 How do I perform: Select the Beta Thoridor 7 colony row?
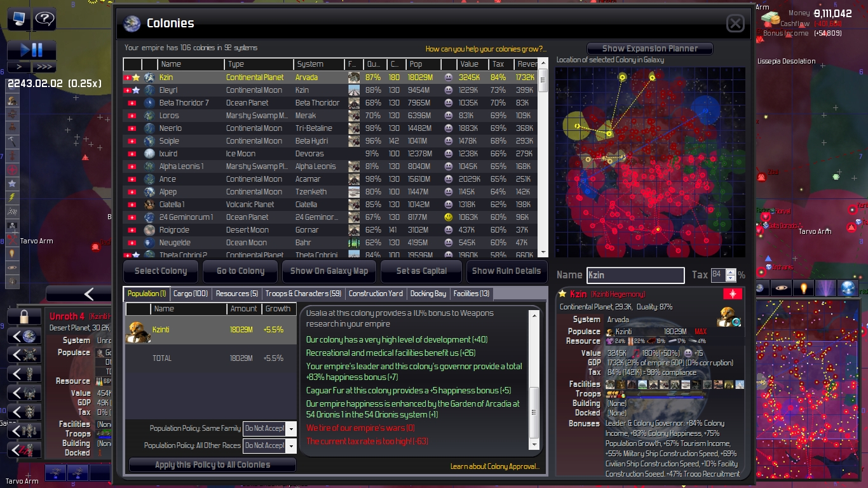tap(330, 103)
